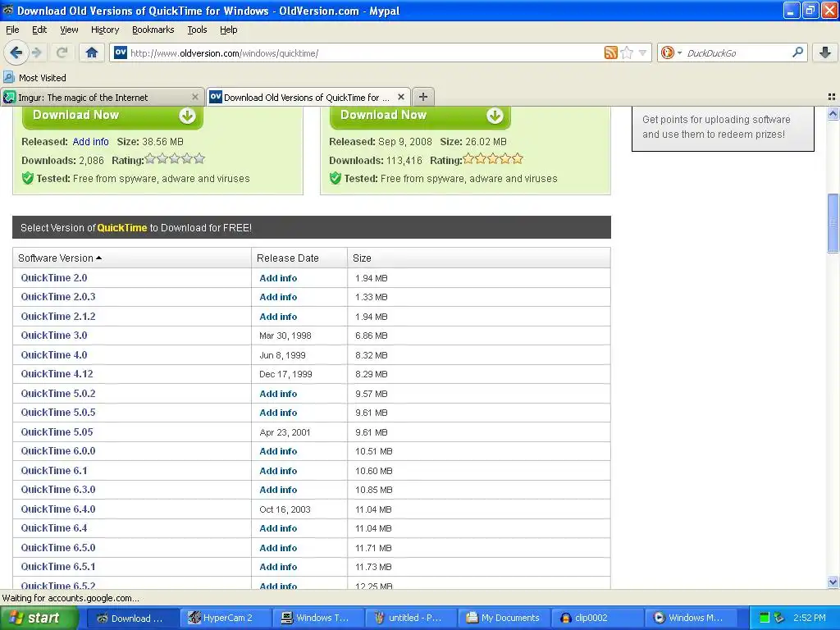840x630 pixels.
Task: Open the QuickTime 6.5.1 link
Action: point(58,566)
